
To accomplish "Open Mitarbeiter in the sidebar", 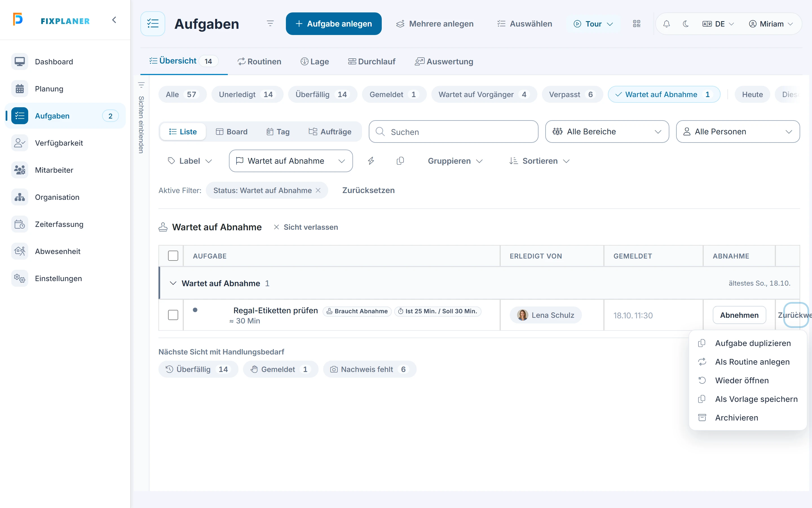I will click(65, 170).
